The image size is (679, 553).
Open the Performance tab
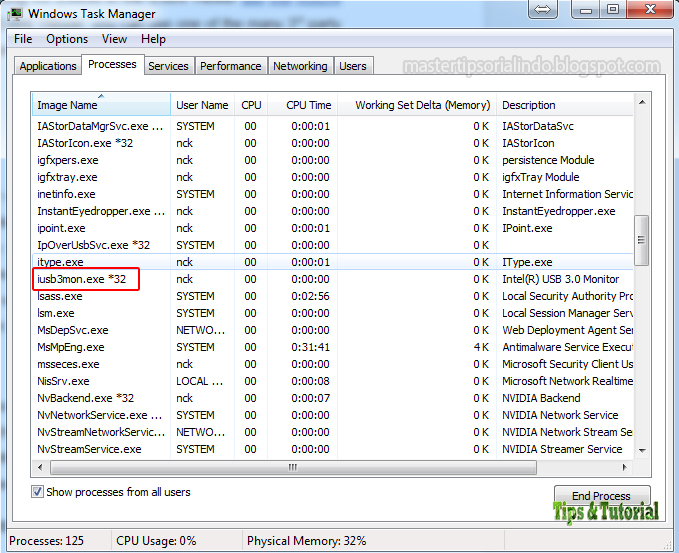click(230, 66)
